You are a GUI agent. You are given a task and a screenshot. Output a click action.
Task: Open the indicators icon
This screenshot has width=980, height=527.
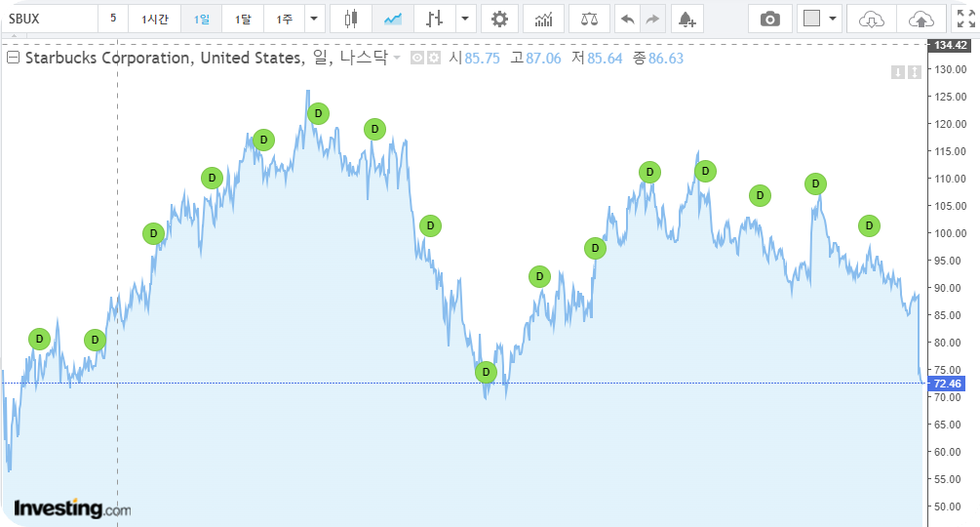[x=544, y=19]
